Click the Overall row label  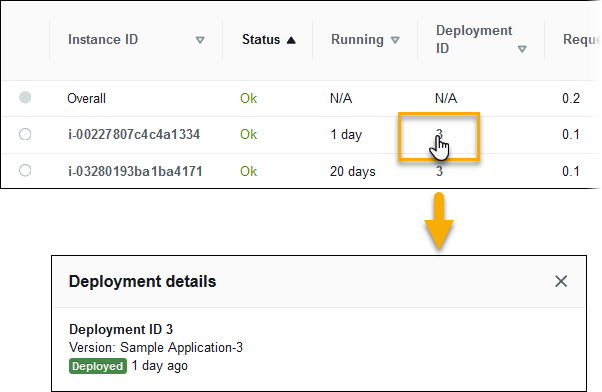click(86, 99)
